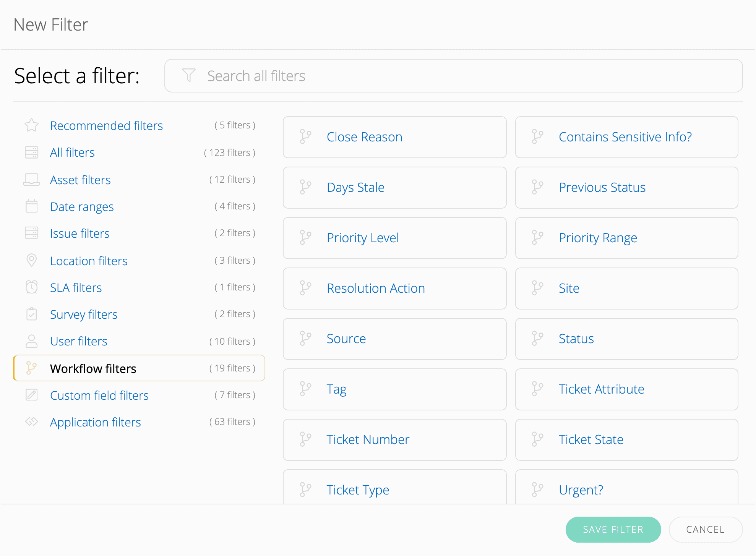The height and width of the screenshot is (556, 756).
Task: Click the SAVE FILTER button
Action: (613, 529)
